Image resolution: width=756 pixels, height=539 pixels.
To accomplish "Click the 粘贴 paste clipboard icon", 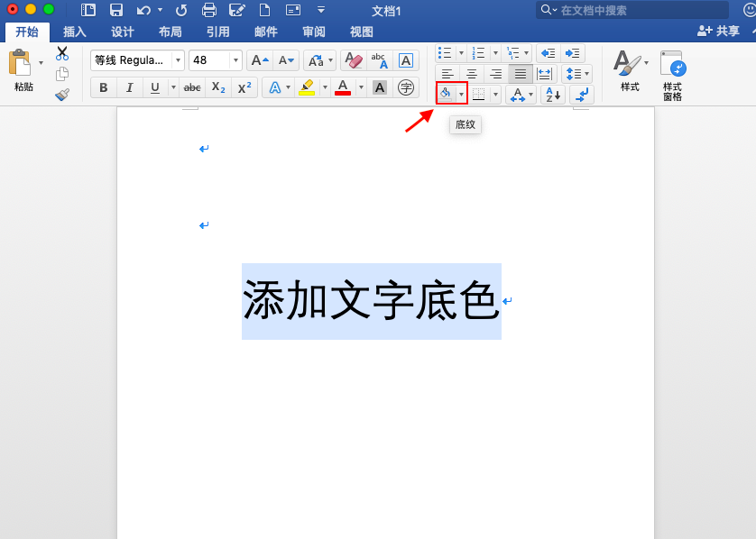I will coord(20,64).
